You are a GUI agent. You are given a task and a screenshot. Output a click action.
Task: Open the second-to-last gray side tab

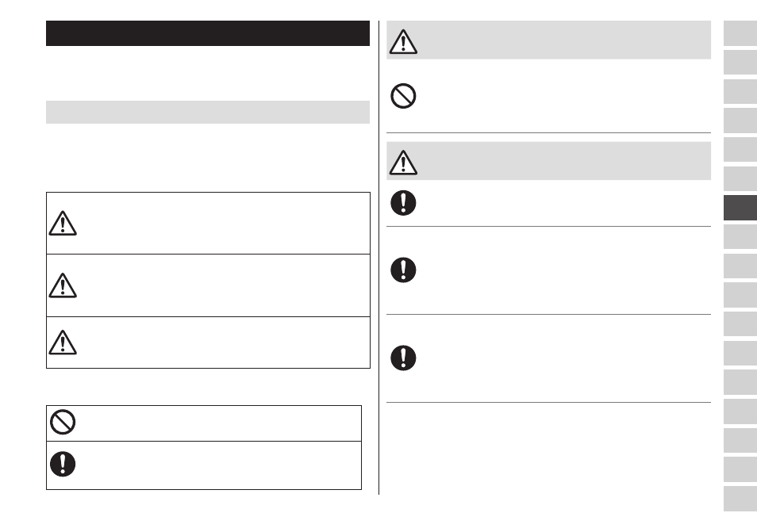click(740, 469)
